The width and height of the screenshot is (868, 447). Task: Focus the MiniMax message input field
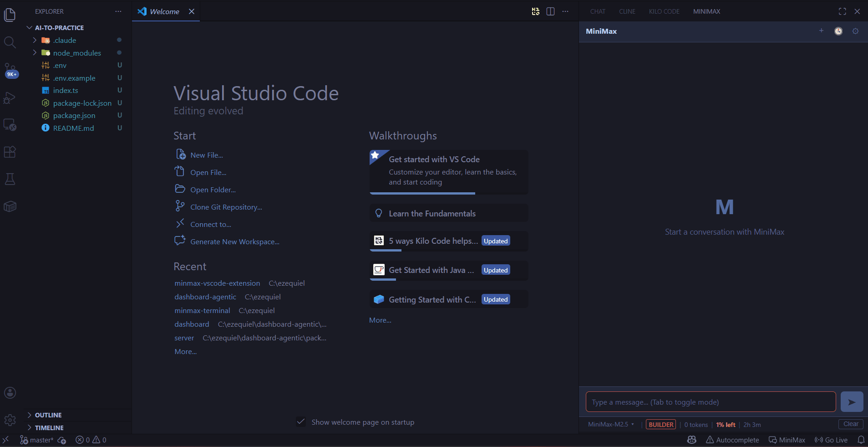point(711,402)
